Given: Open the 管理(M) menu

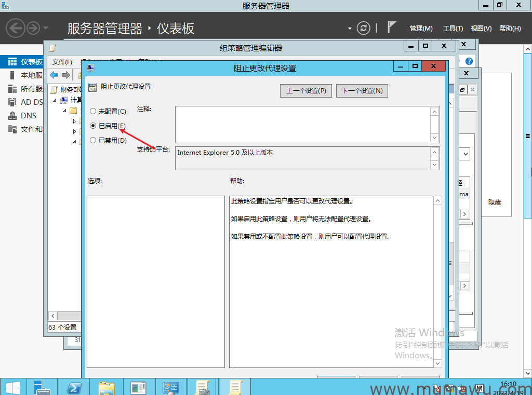Looking at the screenshot, I should coord(421,29).
